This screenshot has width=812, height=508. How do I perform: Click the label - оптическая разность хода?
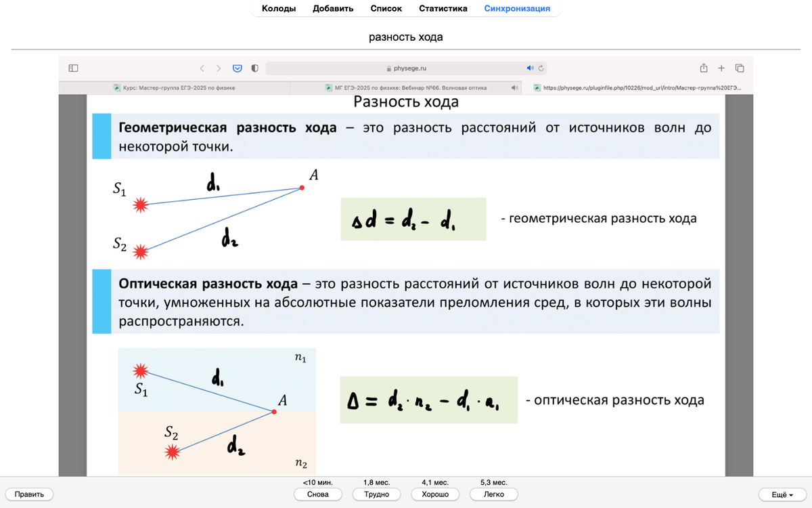(615, 400)
